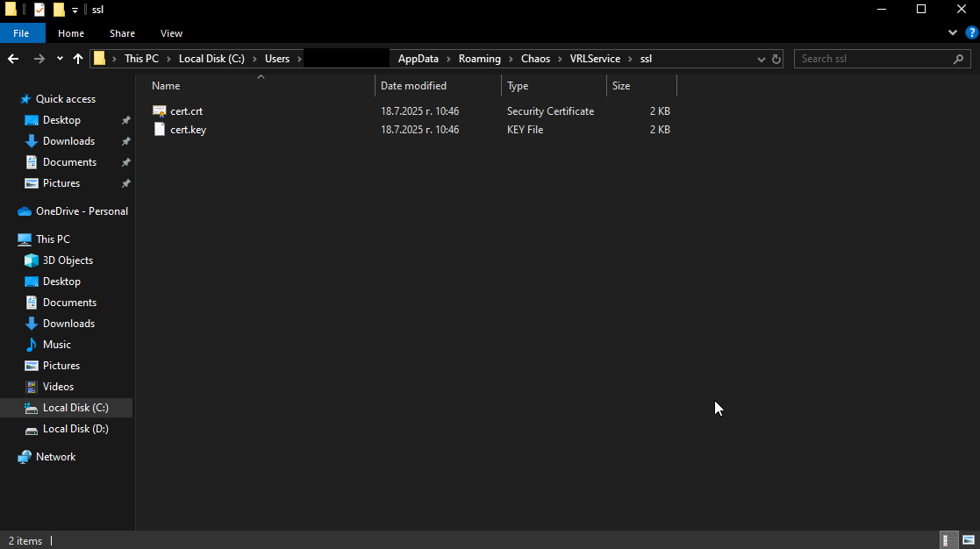Open the address bar history dropdown

coord(760,59)
